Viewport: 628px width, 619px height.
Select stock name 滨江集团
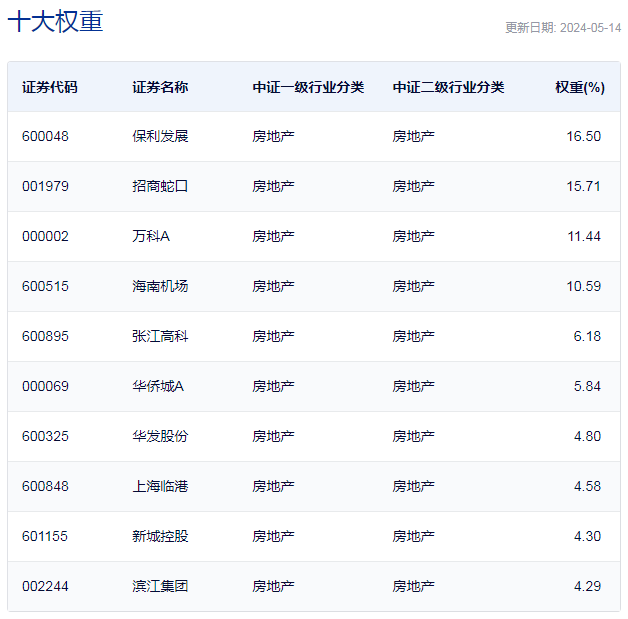click(x=160, y=587)
